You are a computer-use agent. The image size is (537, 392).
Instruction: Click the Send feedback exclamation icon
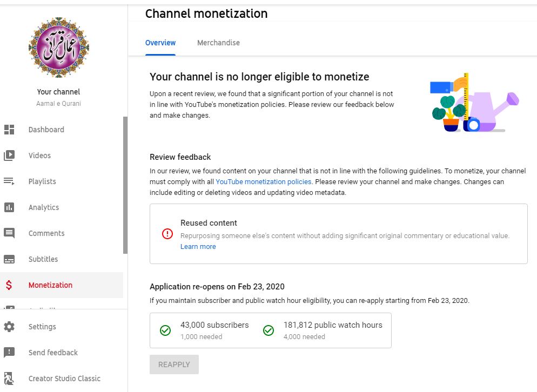click(9, 352)
